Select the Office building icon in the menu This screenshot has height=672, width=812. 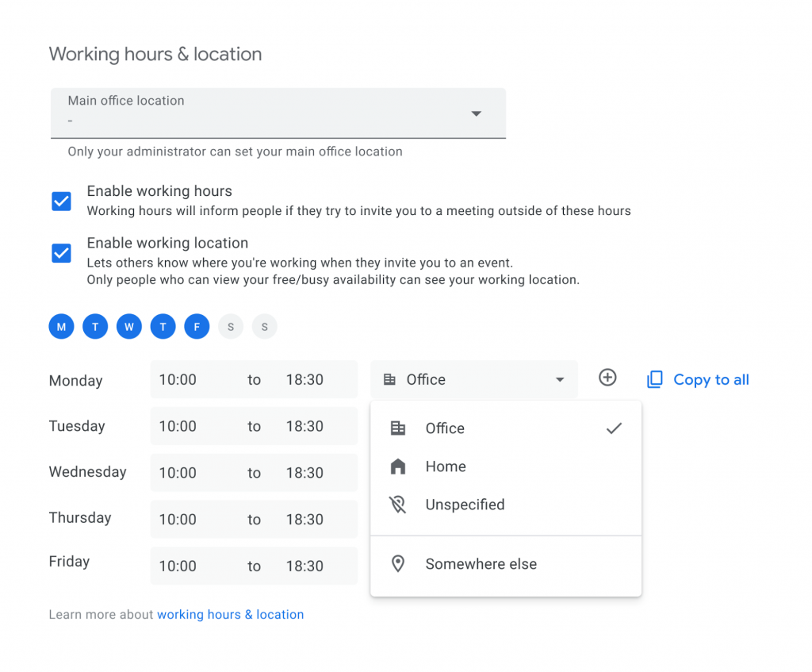(398, 428)
